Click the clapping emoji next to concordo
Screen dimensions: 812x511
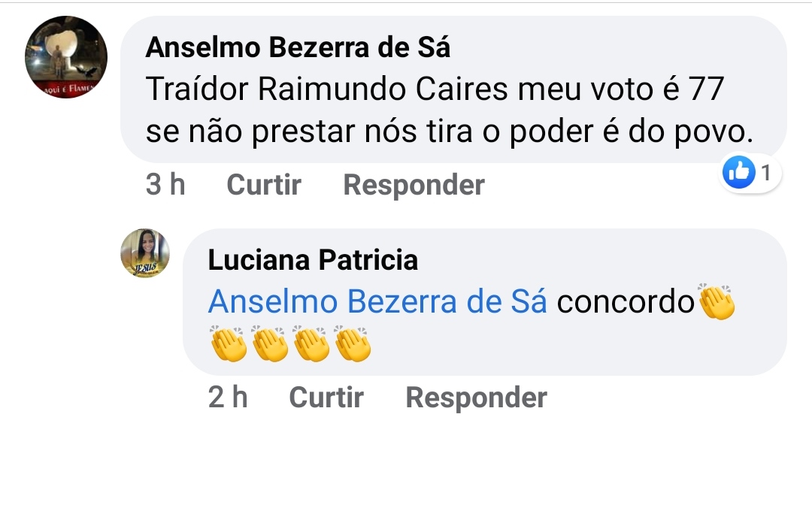[716, 302]
